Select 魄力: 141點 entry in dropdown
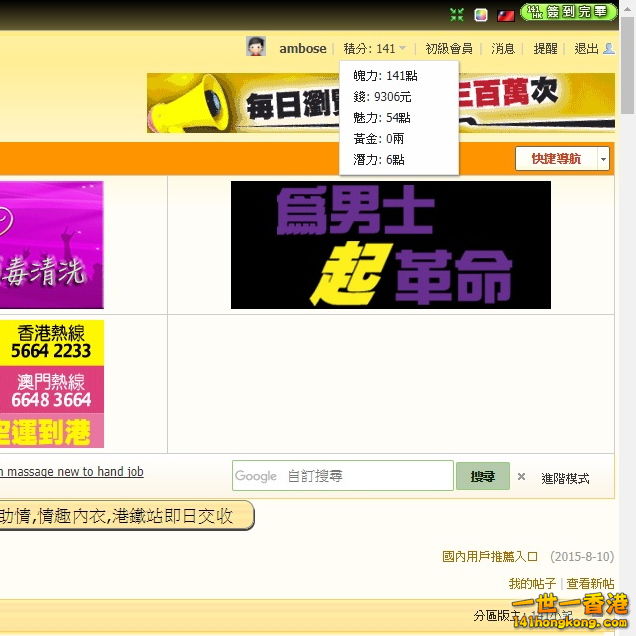Screen dimensions: 636x636 [x=385, y=75]
